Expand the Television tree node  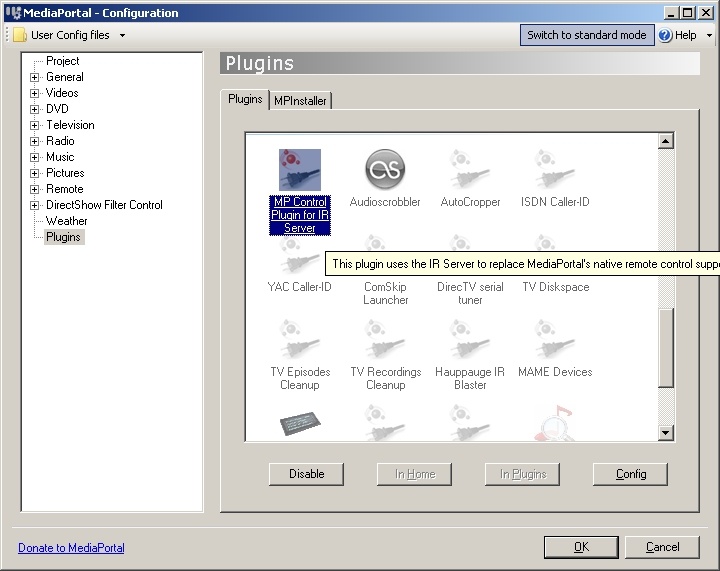pyautogui.click(x=34, y=125)
